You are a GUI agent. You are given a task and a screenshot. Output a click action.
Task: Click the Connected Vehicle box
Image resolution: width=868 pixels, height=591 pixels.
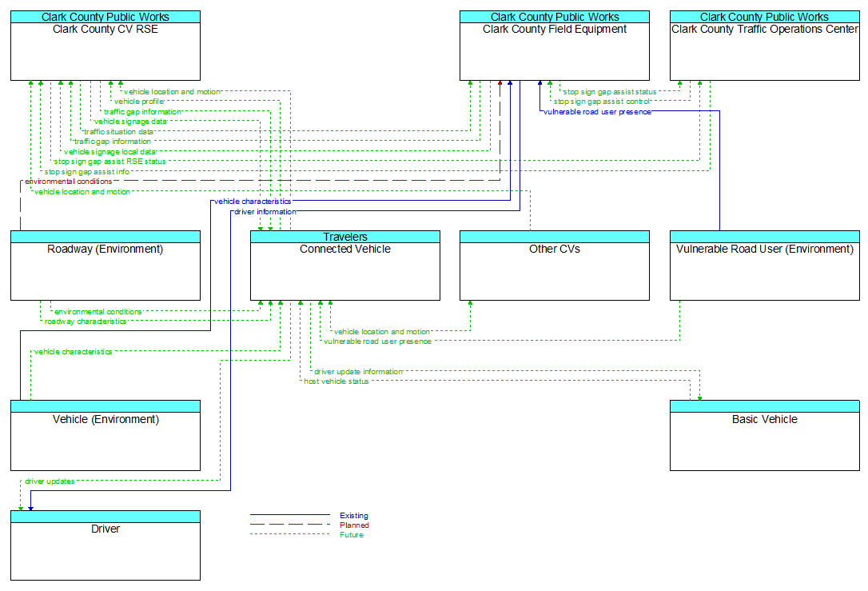click(x=344, y=266)
